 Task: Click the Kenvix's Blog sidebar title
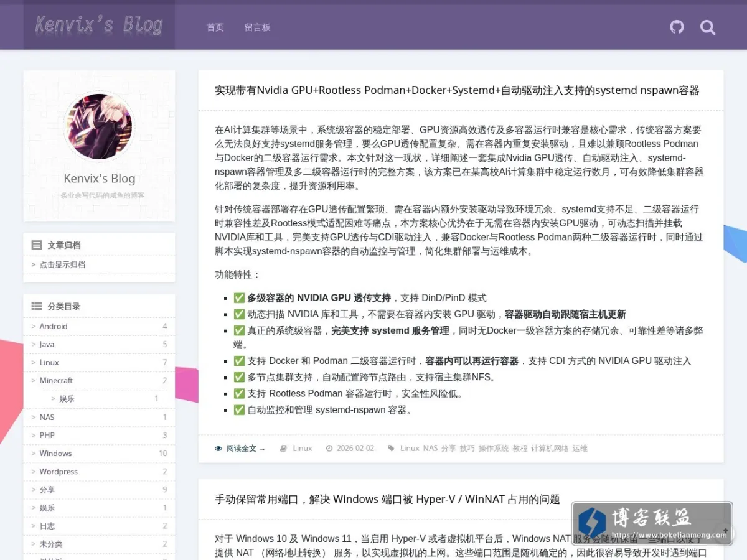click(99, 179)
